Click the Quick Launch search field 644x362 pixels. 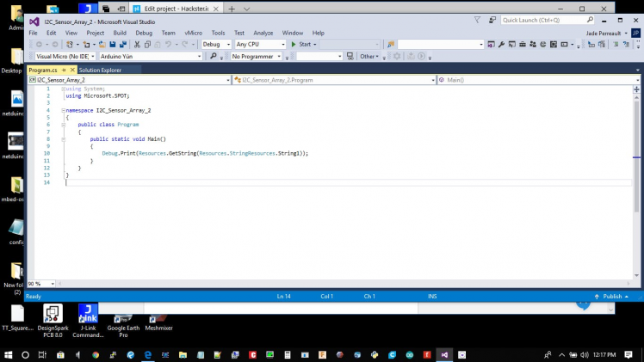(x=547, y=20)
